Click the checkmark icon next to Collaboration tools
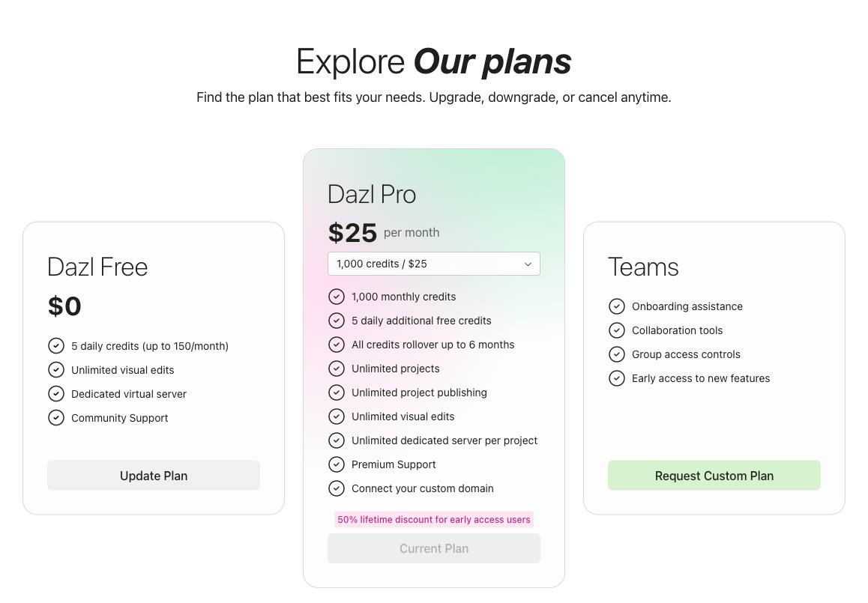868x603 pixels. (617, 330)
